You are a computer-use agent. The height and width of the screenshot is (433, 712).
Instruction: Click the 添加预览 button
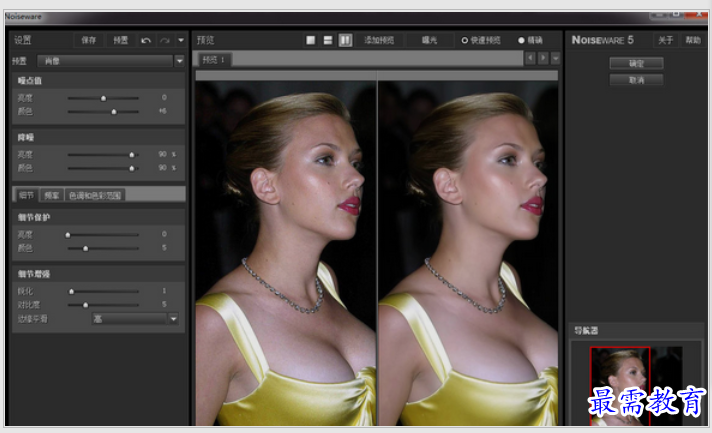379,40
